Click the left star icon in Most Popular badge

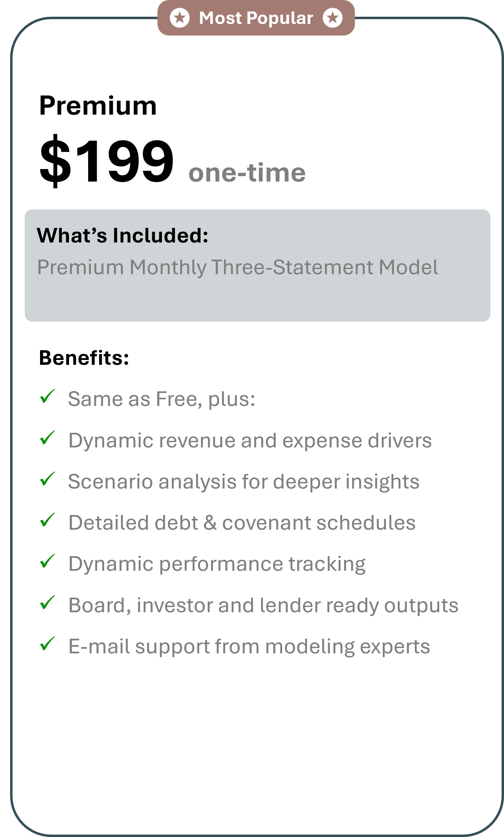[180, 18]
